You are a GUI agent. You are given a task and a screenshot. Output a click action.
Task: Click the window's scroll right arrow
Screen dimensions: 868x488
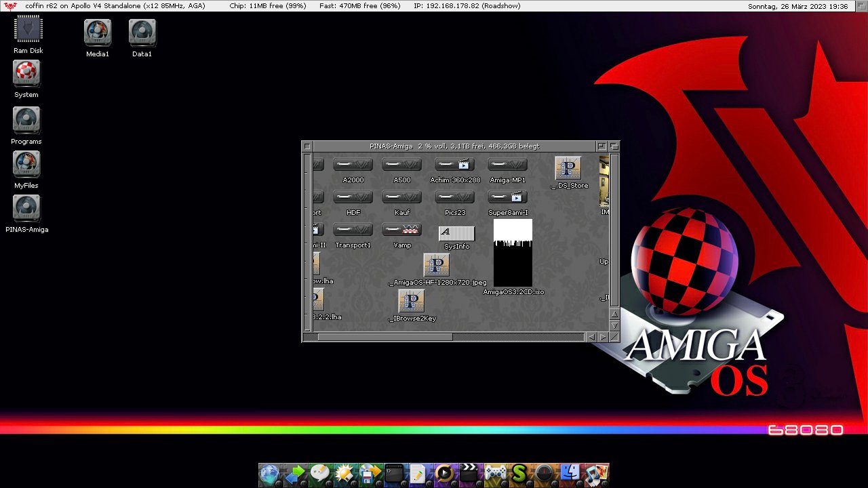click(x=603, y=337)
